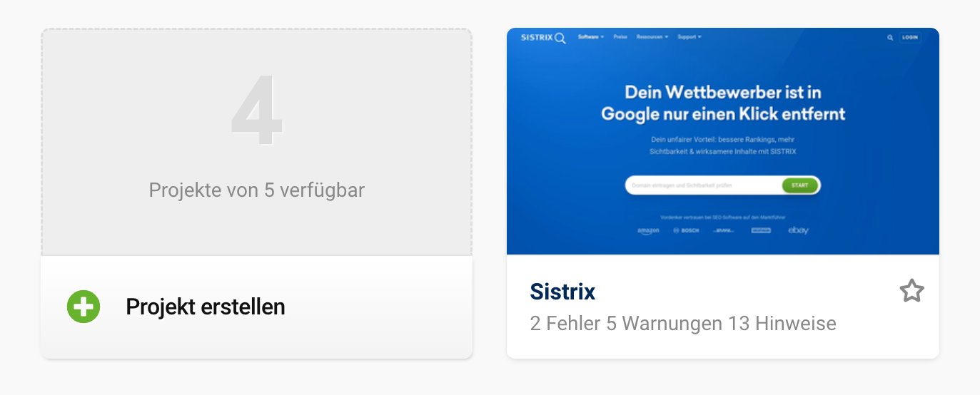Click the errors and warnings summary line

tap(683, 324)
